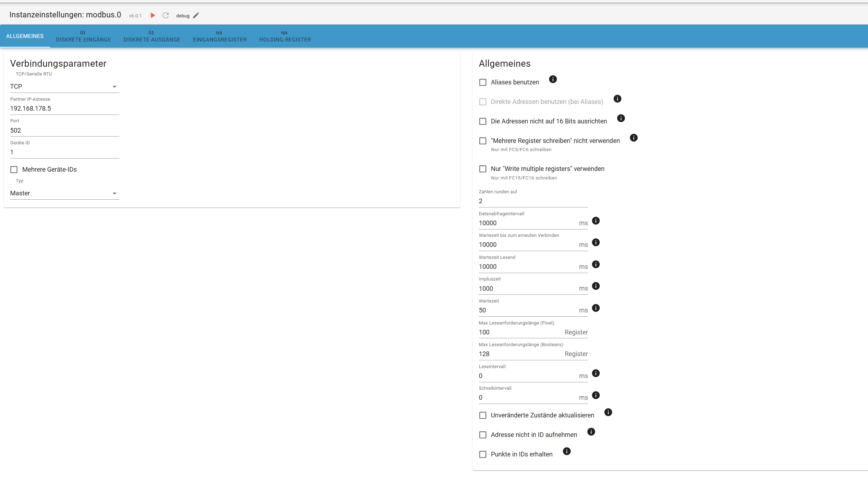868x488 pixels.
Task: Toggle Adresse nicht in ID aufnehmen checkbox
Action: pos(483,435)
